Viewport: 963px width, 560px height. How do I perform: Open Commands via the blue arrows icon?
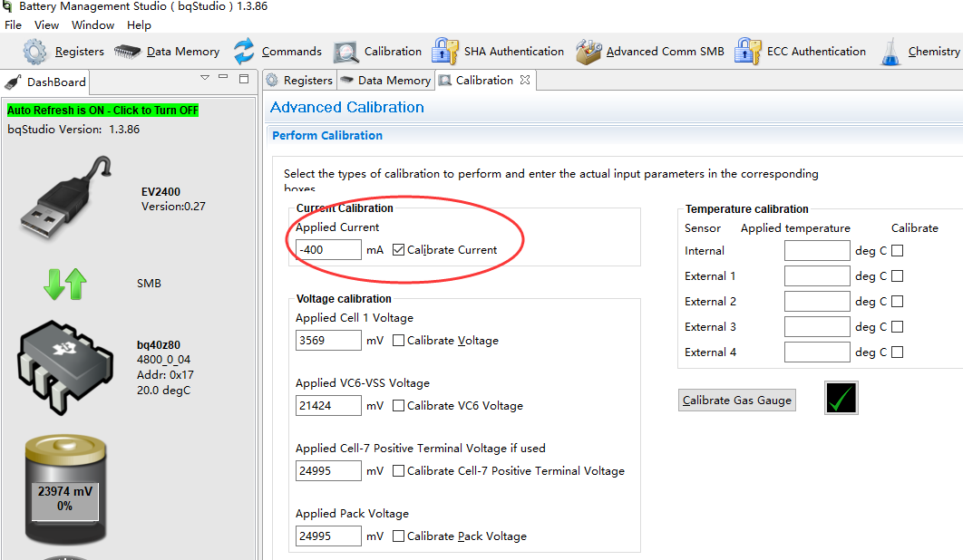coord(244,52)
